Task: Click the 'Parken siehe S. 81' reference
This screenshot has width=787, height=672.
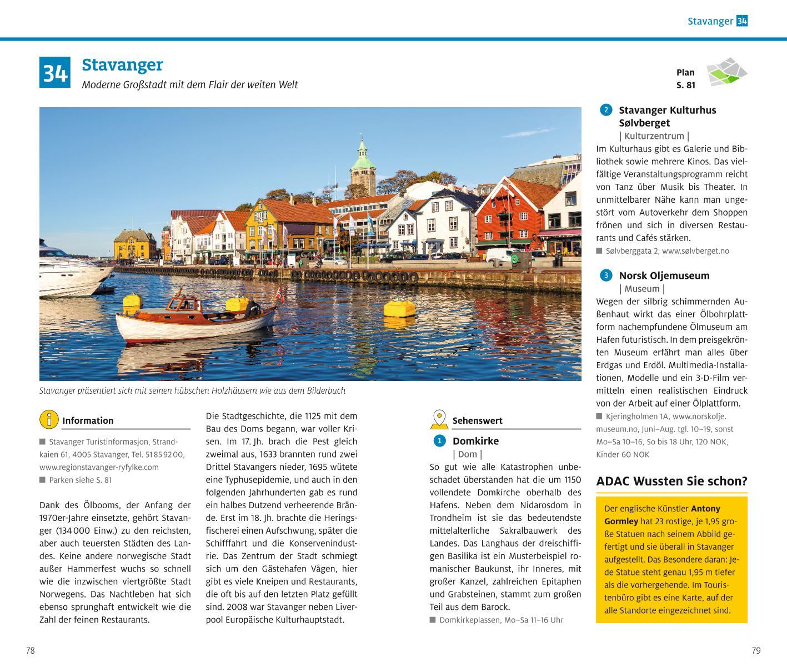Action: point(80,480)
